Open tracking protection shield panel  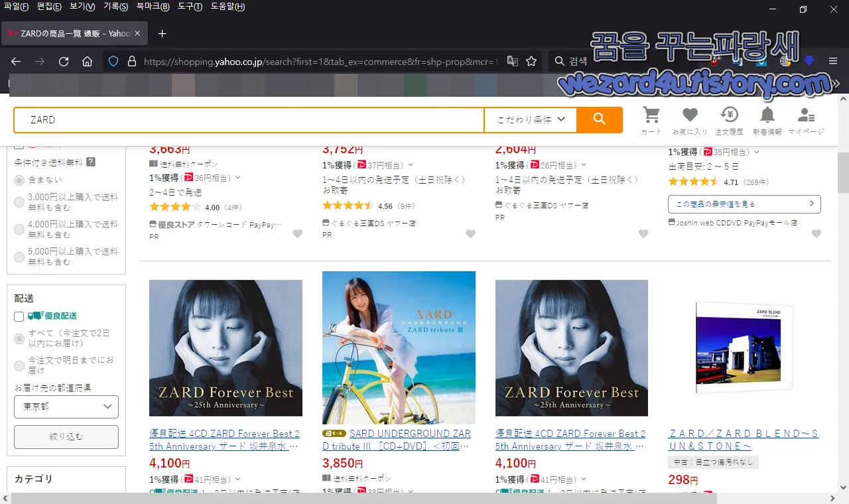tap(113, 62)
